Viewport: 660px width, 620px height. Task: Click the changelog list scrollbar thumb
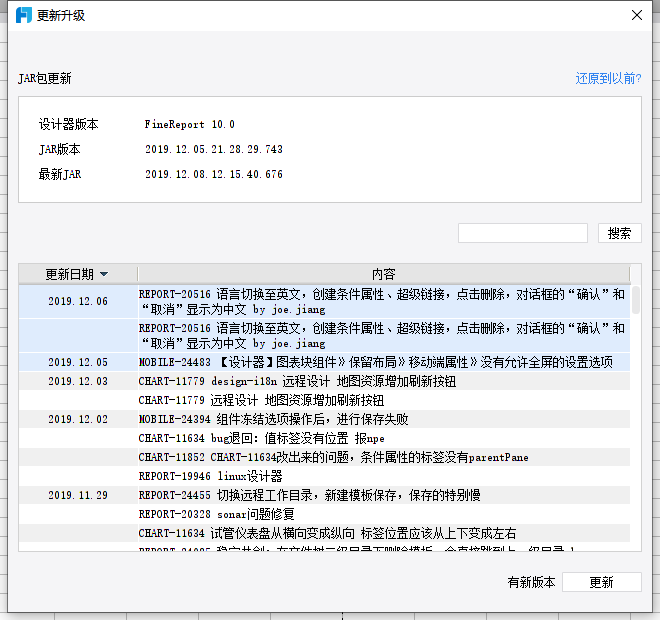tap(636, 300)
